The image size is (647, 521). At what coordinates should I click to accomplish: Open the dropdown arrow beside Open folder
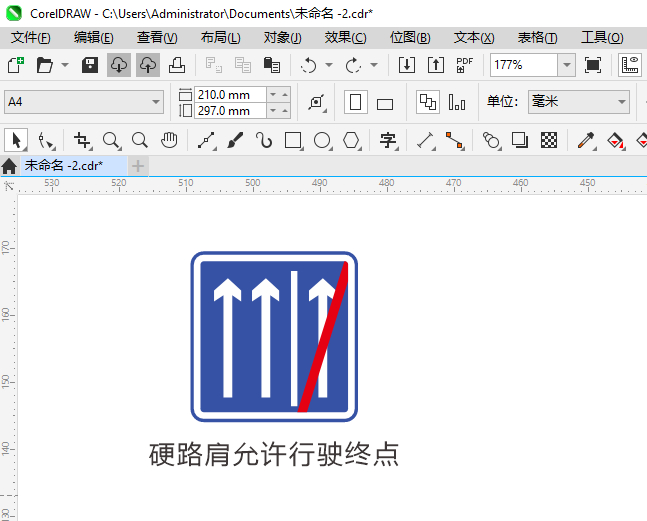point(65,65)
